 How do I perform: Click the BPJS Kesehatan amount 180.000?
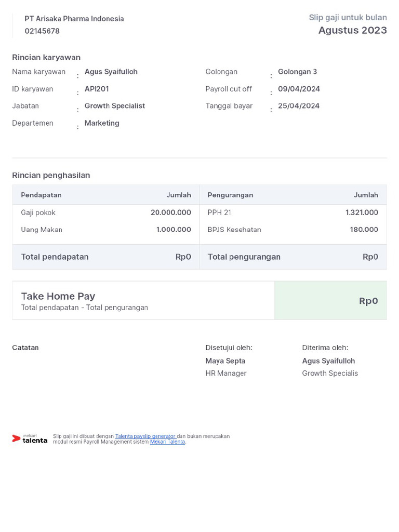[x=364, y=230]
